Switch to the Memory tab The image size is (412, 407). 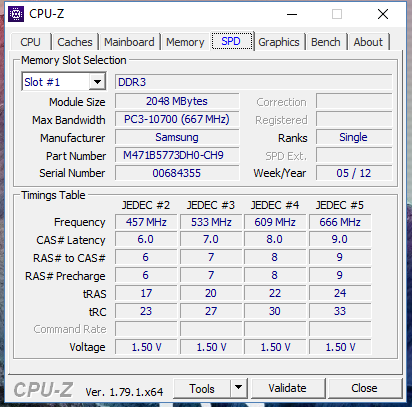click(x=185, y=42)
